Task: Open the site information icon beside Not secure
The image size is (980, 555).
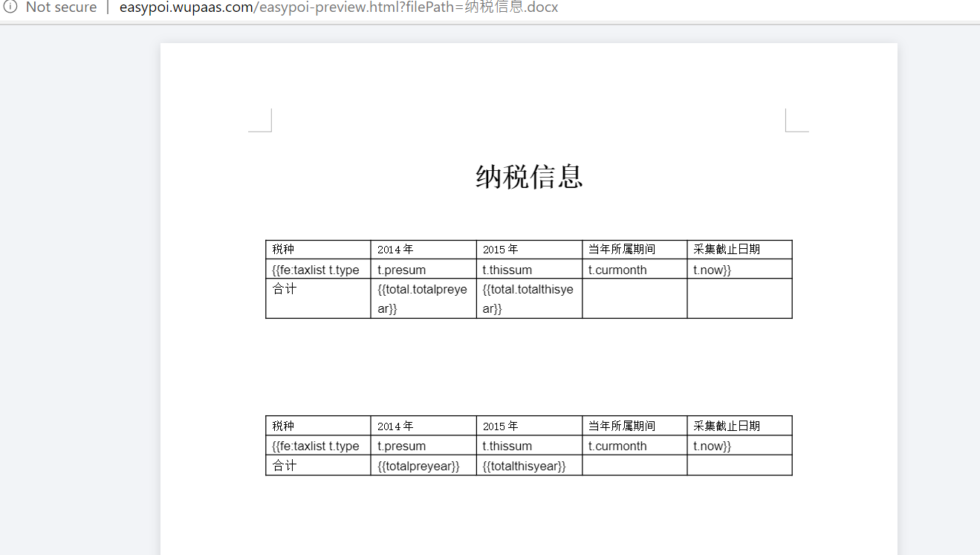Action: pos(10,7)
